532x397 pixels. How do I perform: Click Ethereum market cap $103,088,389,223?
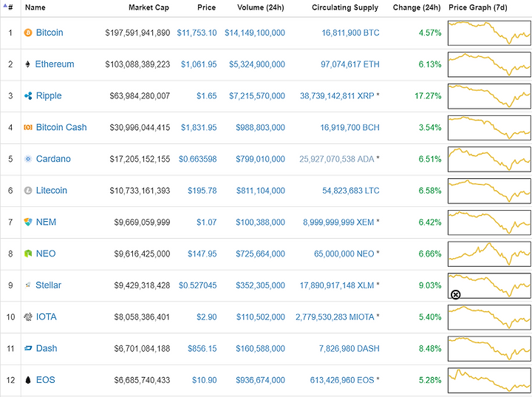click(137, 64)
